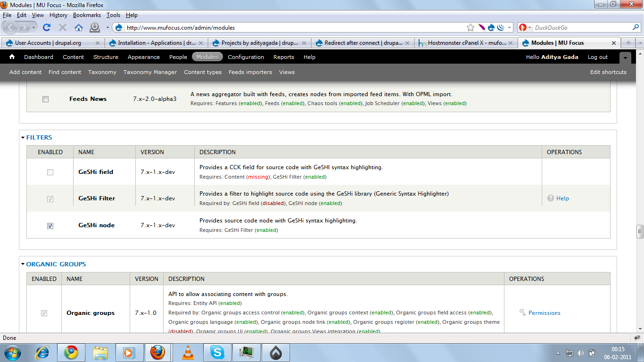Open the Downloads toolbar icon

pos(95,27)
